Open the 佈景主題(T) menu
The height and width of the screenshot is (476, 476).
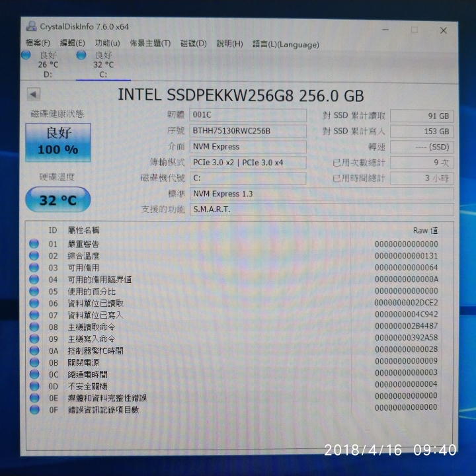[x=150, y=44]
